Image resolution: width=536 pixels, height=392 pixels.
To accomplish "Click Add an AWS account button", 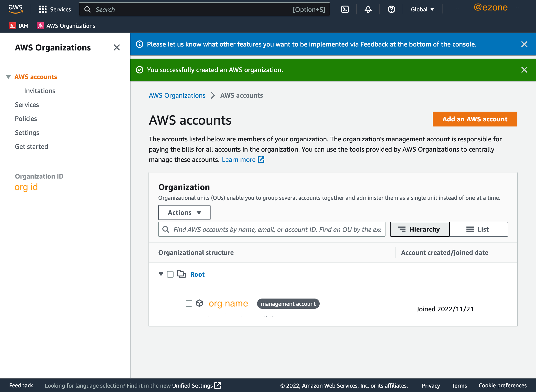I will (x=475, y=119).
